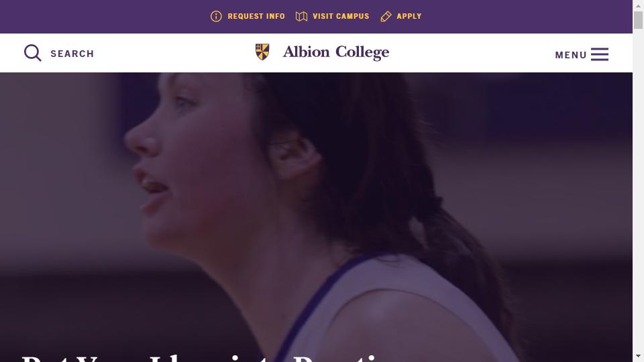Select the Apply link text
This screenshot has height=362, width=644.
(x=409, y=16)
